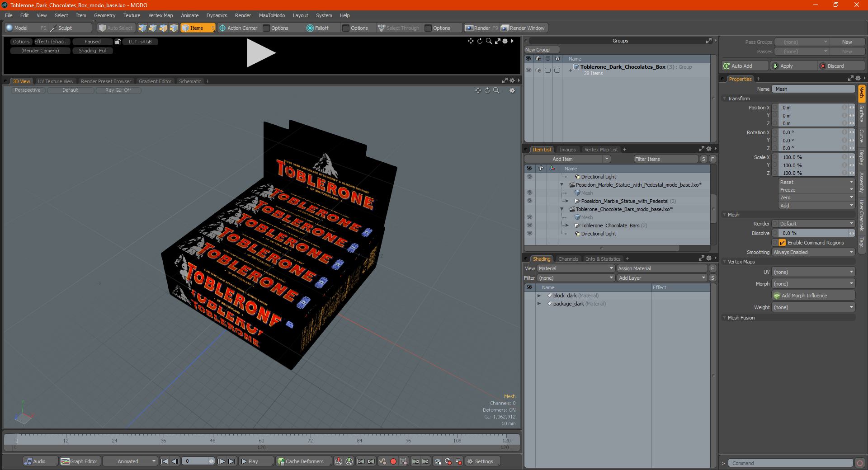Image resolution: width=868 pixels, height=470 pixels.
Task: Select Vertices mode icon in toolbar
Action: coord(142,28)
